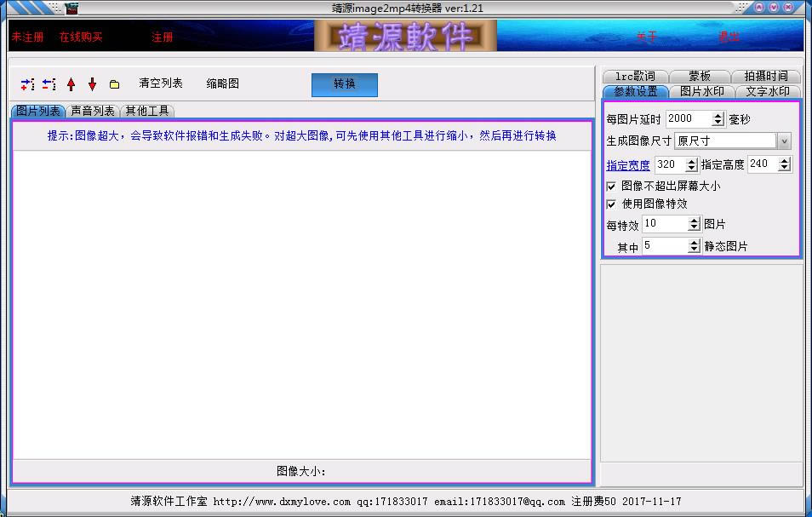
Task: Decrease 指定宽度 value with down arrow
Action: (x=691, y=169)
